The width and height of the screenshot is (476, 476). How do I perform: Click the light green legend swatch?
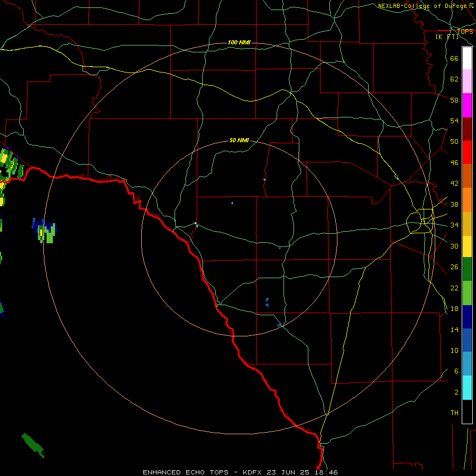pos(467,293)
